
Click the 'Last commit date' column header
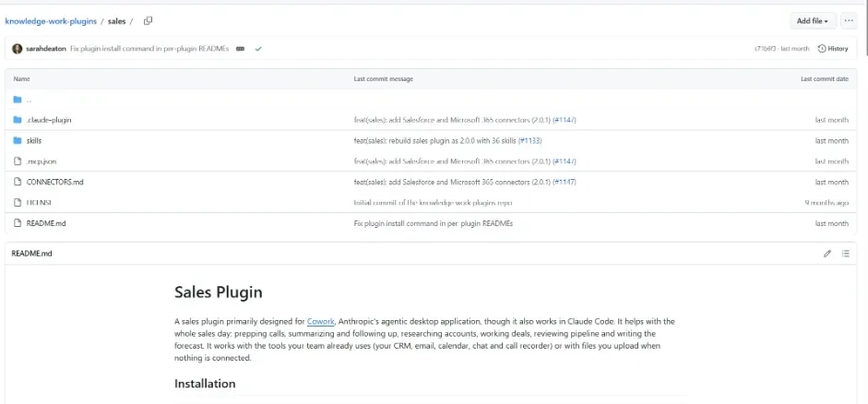pyautogui.click(x=825, y=79)
